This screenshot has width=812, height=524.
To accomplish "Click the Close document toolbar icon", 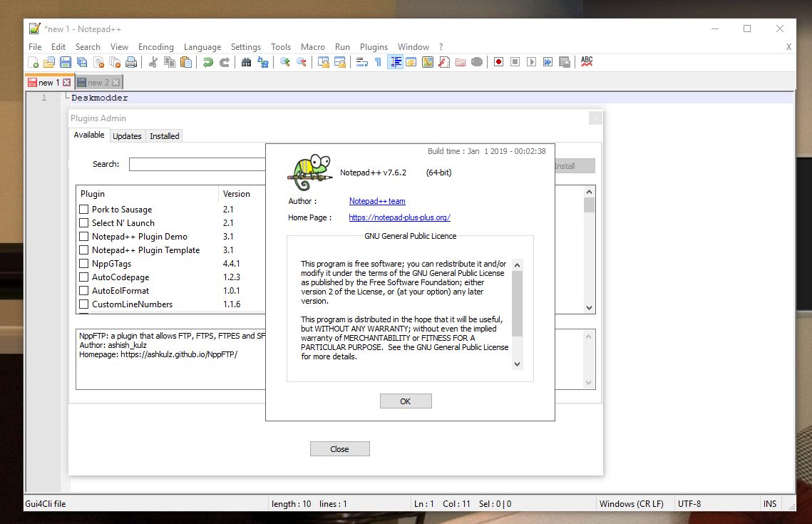I will click(98, 62).
